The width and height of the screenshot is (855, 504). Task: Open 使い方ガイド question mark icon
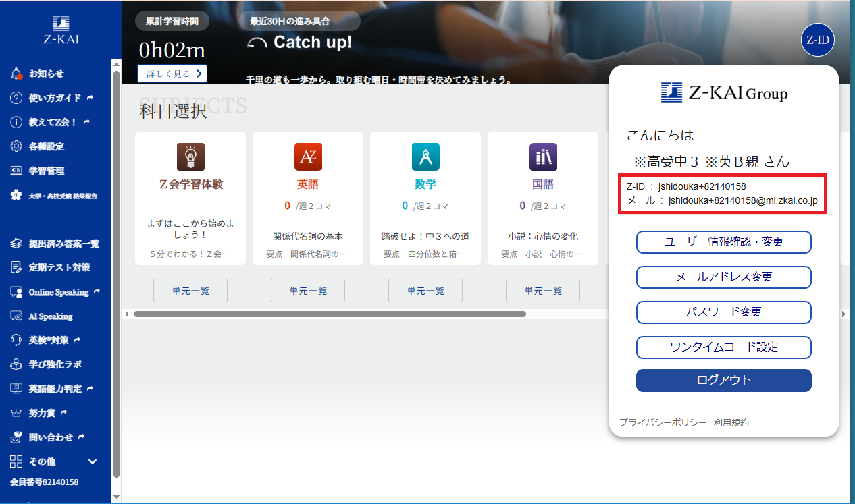click(17, 98)
